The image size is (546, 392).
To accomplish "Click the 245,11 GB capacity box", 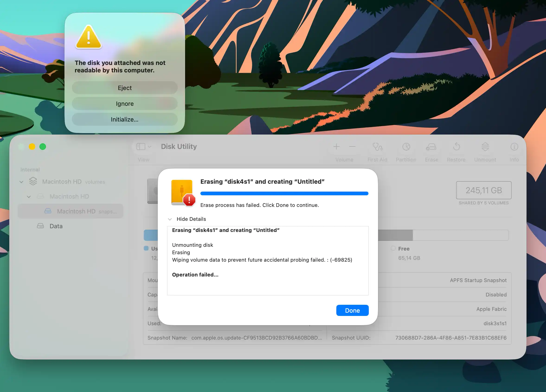I will pos(483,190).
